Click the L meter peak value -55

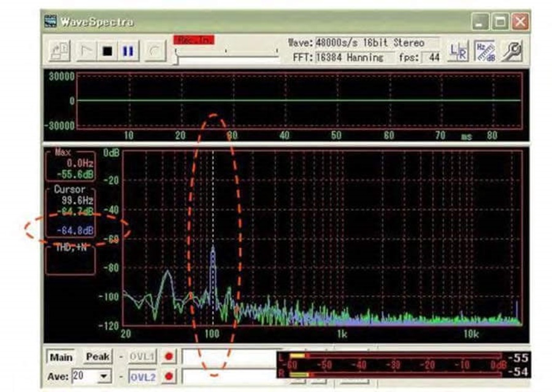click(x=518, y=358)
